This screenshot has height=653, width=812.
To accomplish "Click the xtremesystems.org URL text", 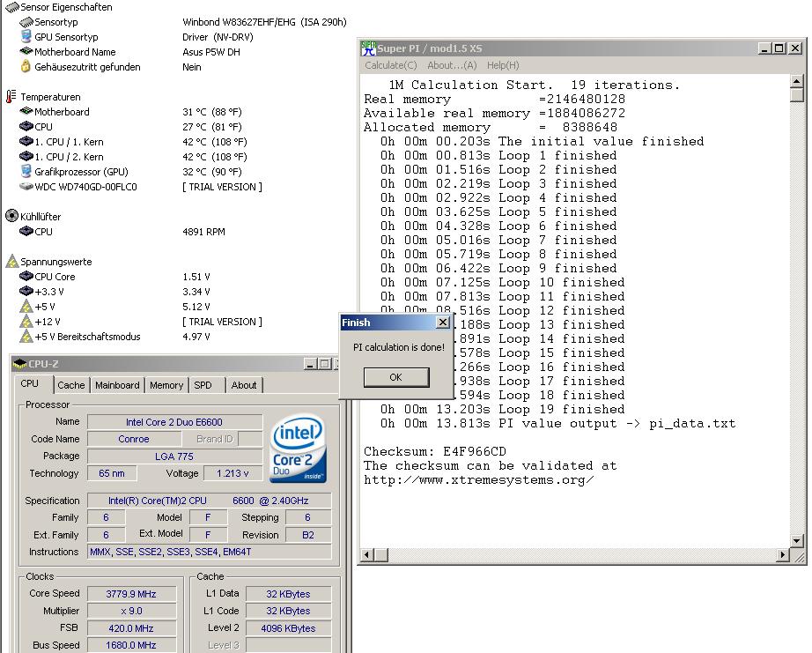I will (478, 480).
